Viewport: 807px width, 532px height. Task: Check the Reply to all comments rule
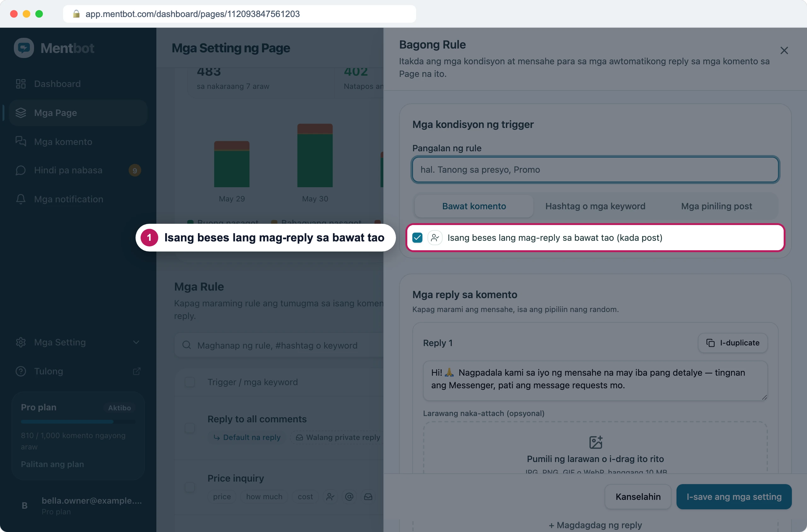click(x=190, y=428)
